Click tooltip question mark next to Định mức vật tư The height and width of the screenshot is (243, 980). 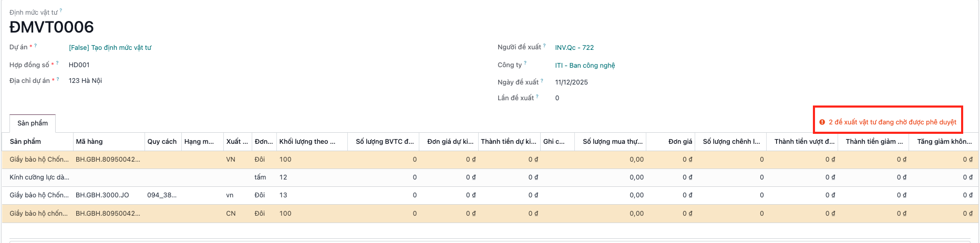click(61, 10)
